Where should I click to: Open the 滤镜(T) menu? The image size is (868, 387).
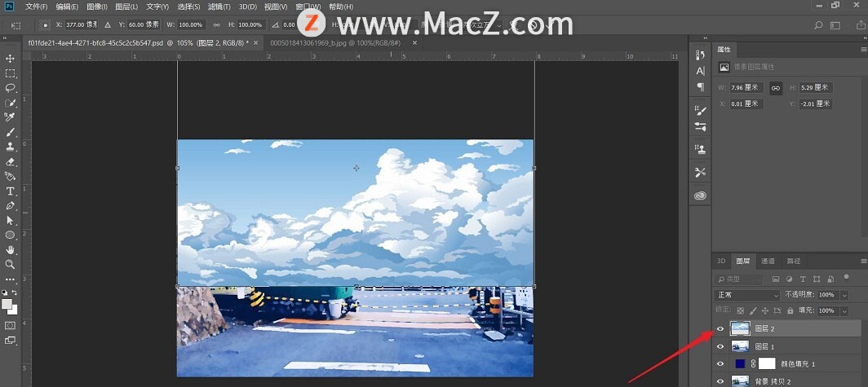[219, 7]
